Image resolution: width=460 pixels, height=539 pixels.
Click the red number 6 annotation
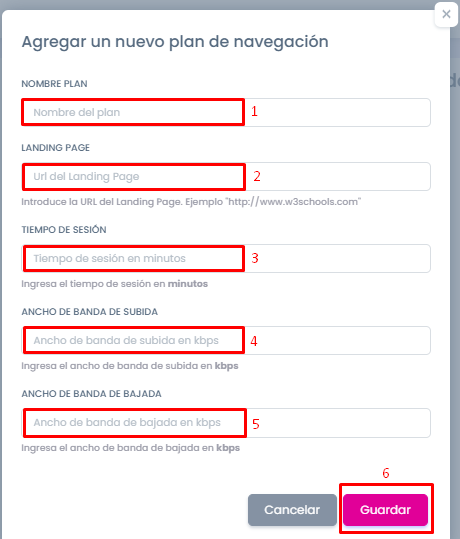coord(386,473)
